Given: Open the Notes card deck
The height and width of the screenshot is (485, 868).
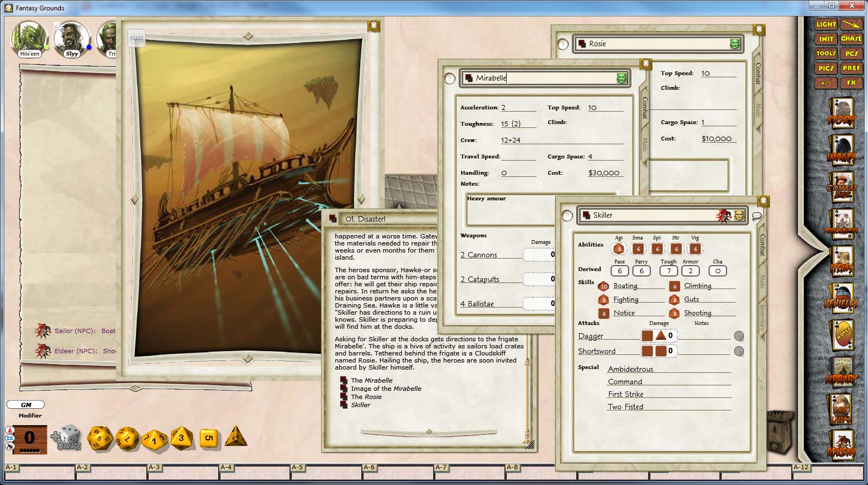Looking at the screenshot, I should tap(841, 335).
